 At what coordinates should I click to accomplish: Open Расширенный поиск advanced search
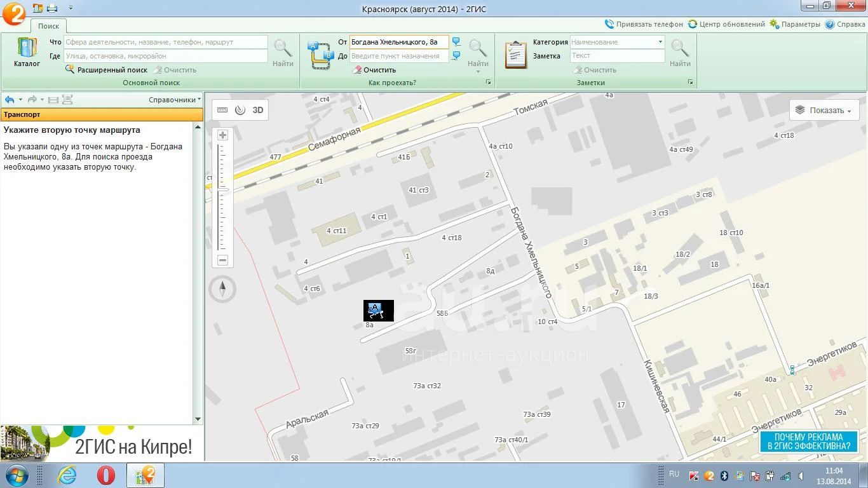(x=106, y=70)
